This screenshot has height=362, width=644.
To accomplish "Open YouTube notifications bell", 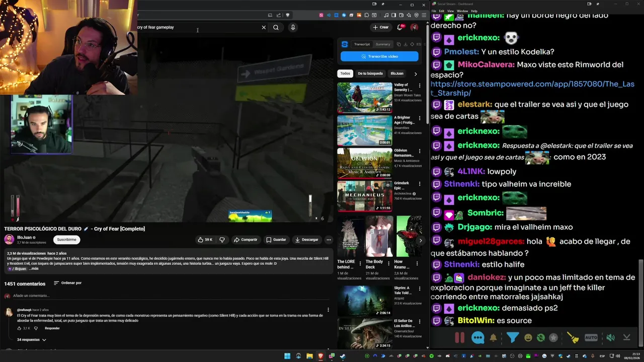I will point(400,27).
